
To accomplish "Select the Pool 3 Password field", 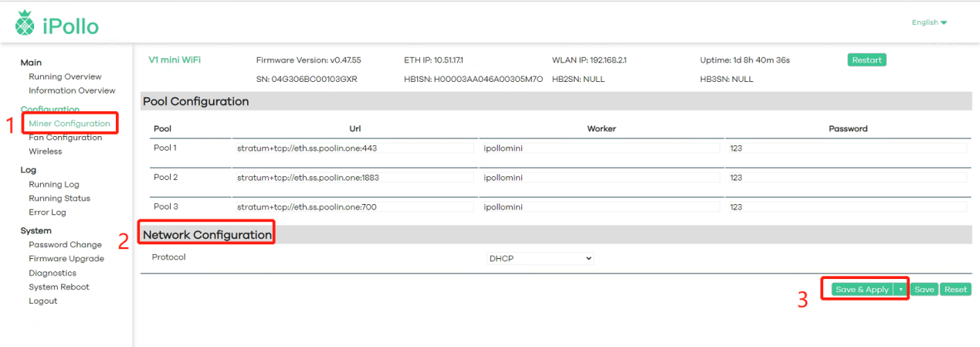I will (846, 206).
